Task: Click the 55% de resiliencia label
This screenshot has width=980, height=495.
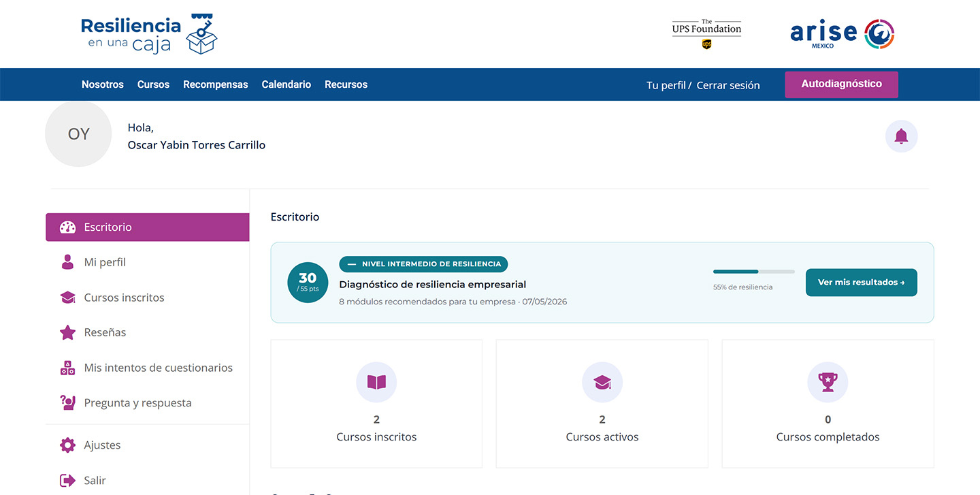Action: [743, 287]
